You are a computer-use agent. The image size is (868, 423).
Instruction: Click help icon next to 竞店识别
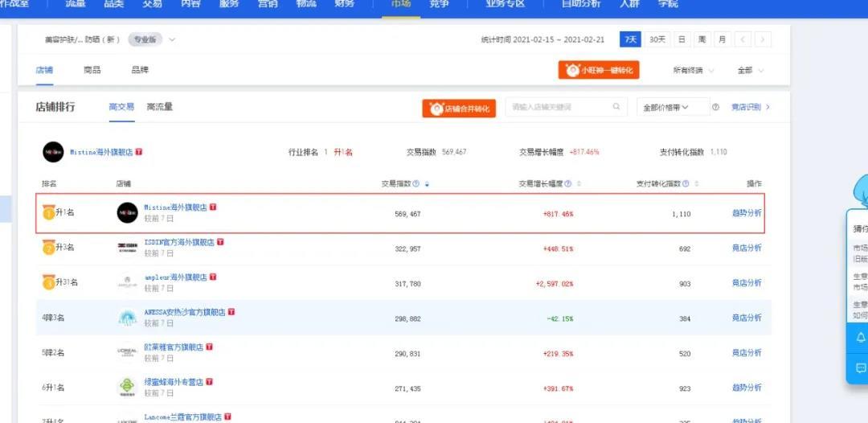[715, 108]
